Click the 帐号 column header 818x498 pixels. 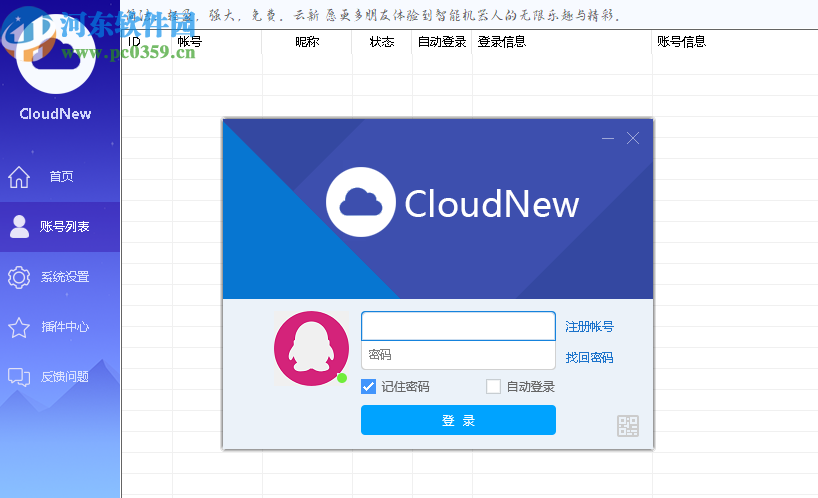click(189, 42)
